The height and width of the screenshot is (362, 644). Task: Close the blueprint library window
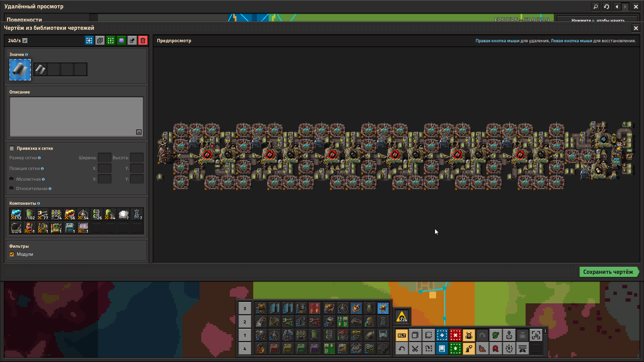click(636, 28)
